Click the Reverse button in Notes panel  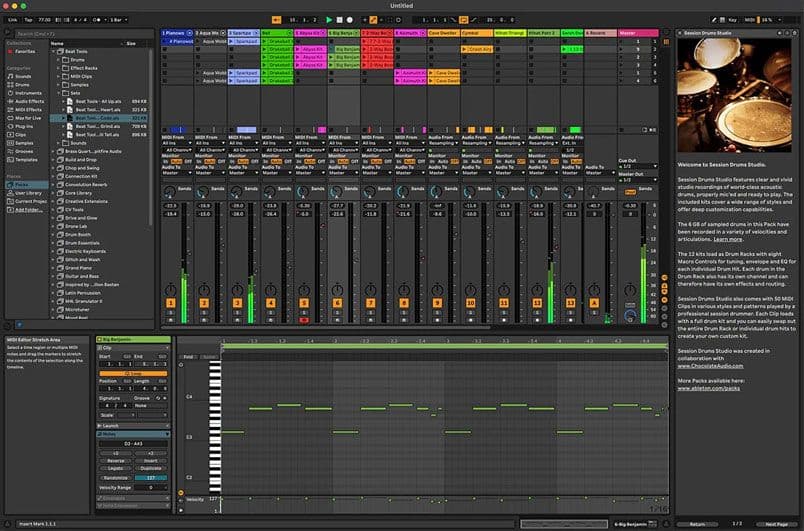115,461
